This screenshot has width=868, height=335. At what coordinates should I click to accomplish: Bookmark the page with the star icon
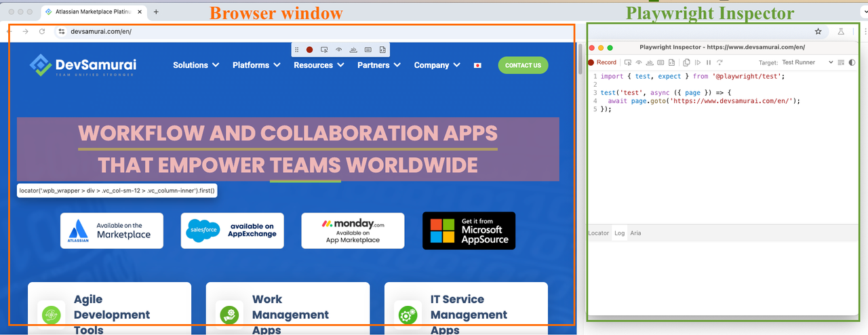pos(818,31)
